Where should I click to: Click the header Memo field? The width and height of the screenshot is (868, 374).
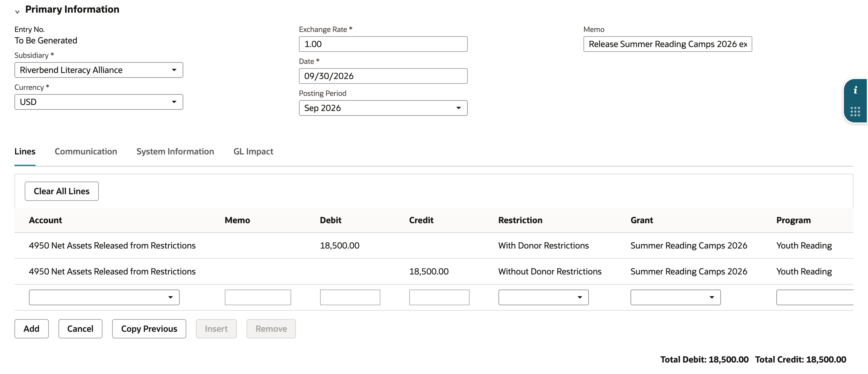tap(668, 44)
